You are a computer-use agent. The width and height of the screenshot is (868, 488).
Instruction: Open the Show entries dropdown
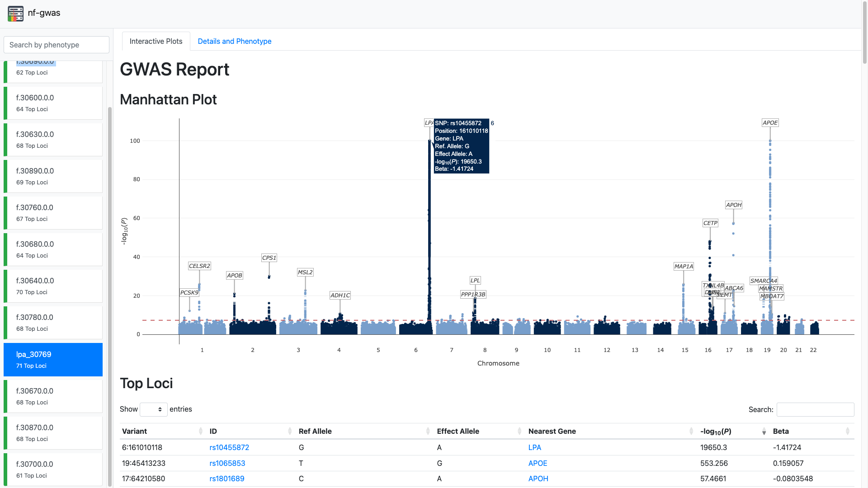click(x=154, y=409)
